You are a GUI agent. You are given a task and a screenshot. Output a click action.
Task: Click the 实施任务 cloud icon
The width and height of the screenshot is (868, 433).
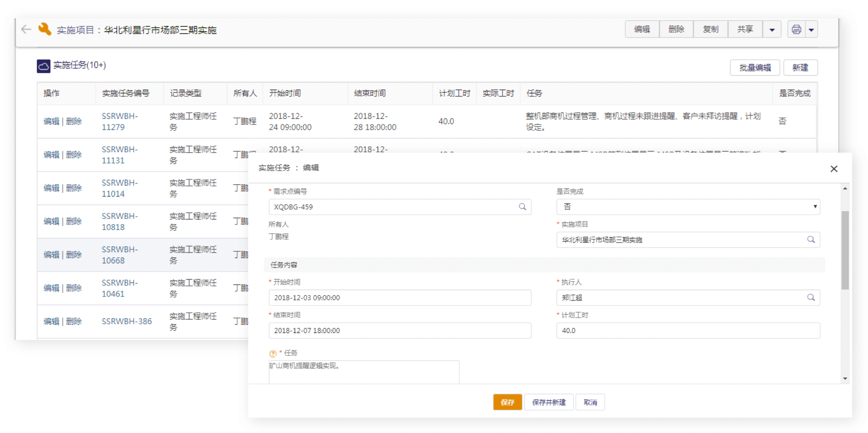click(44, 66)
